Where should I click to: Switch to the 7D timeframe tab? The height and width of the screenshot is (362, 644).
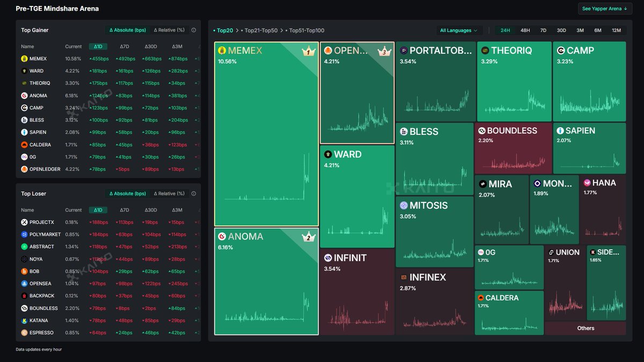click(543, 31)
